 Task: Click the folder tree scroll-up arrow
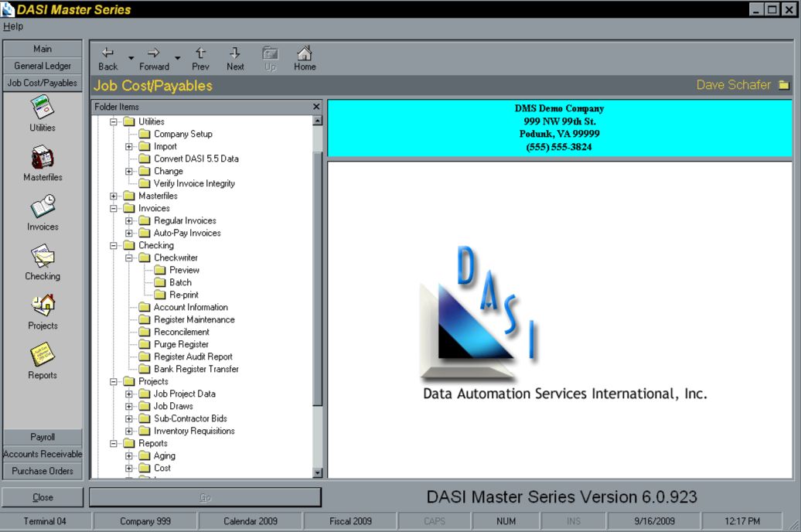(317, 121)
